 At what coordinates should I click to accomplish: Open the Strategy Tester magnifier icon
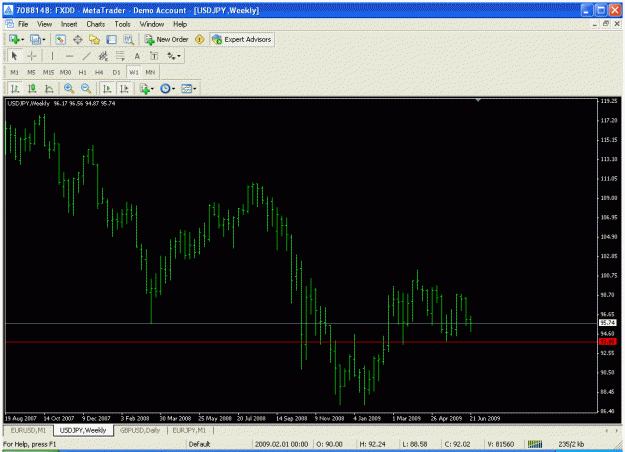point(128,39)
